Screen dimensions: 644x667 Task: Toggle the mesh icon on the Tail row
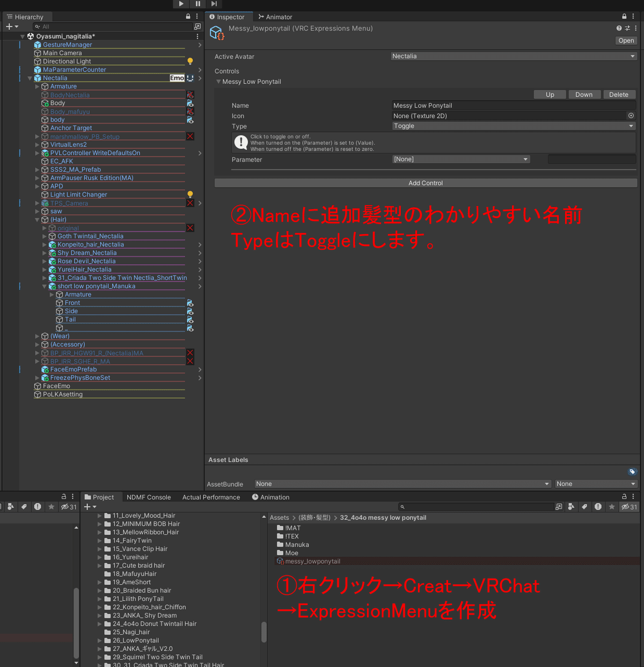point(190,320)
